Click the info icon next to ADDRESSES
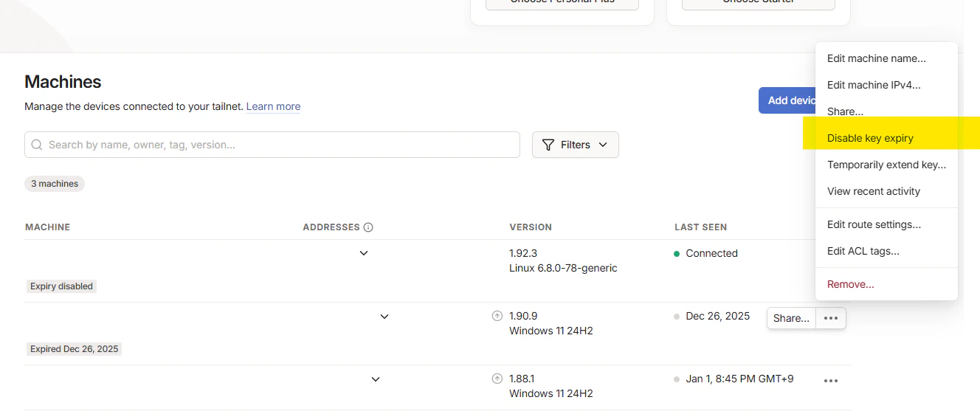The image size is (980, 417). 368,227
